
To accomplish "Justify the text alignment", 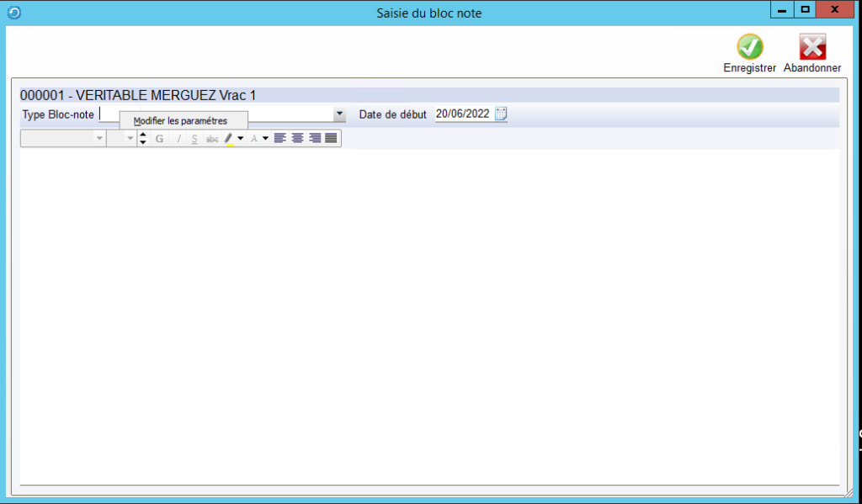I will tap(332, 138).
